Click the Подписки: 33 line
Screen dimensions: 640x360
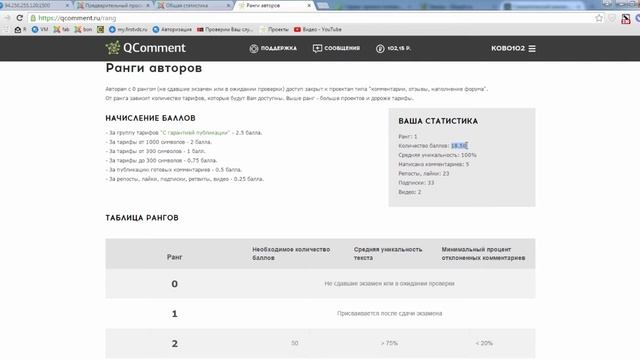pyautogui.click(x=416, y=182)
